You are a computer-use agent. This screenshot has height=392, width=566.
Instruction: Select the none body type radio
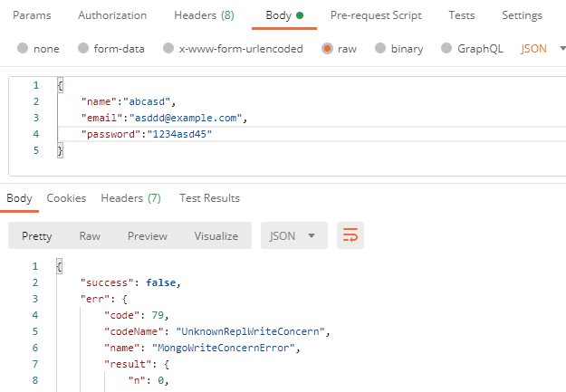coord(23,49)
